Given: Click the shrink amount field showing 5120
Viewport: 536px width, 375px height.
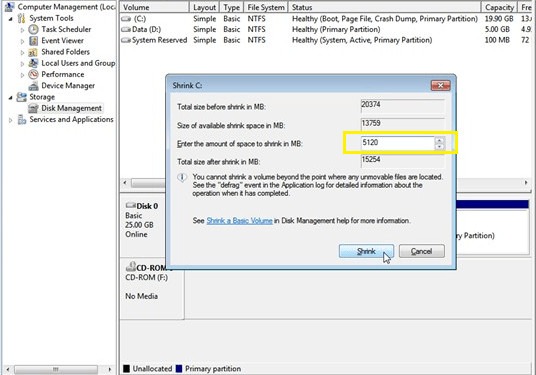Looking at the screenshot, I should point(398,143).
